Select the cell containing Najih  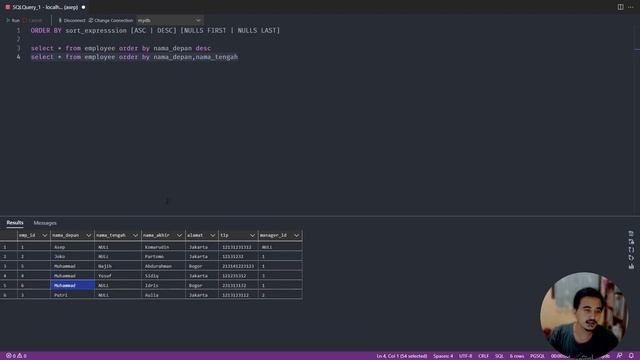[118, 266]
